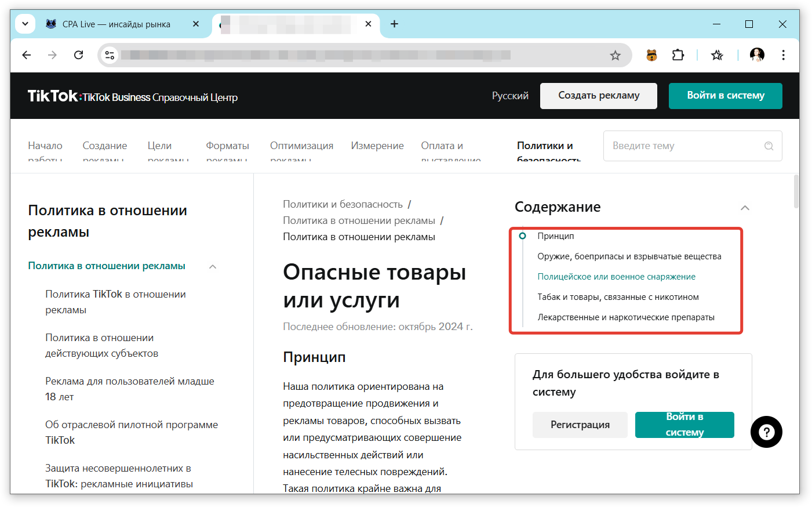The width and height of the screenshot is (812, 507).
Task: Change language from Русский
Action: [510, 96]
